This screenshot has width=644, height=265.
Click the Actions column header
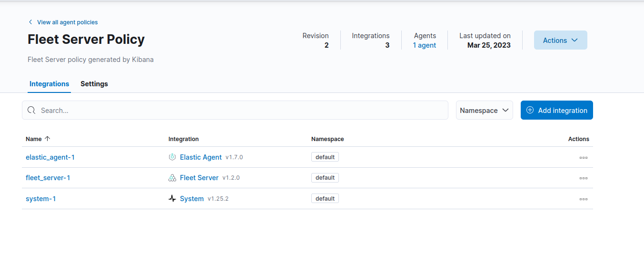click(579, 139)
